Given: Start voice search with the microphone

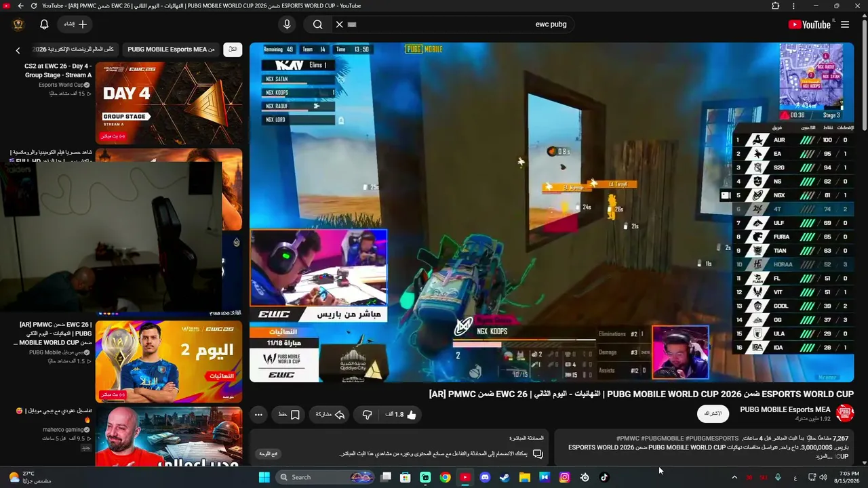Looking at the screenshot, I should pos(287,24).
